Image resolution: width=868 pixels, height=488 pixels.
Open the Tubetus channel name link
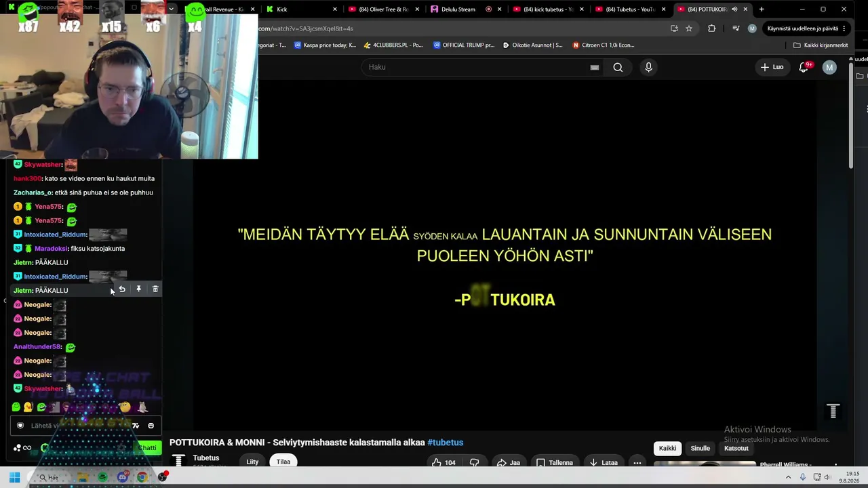206,458
